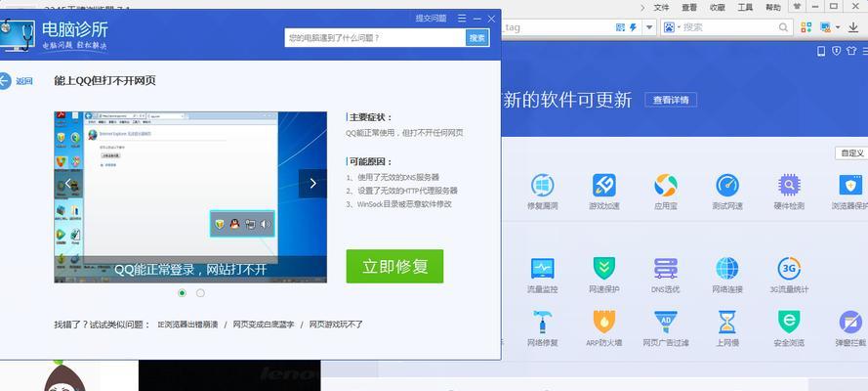Select the first slide indicator dot
This screenshot has height=391, width=868.
point(183,293)
